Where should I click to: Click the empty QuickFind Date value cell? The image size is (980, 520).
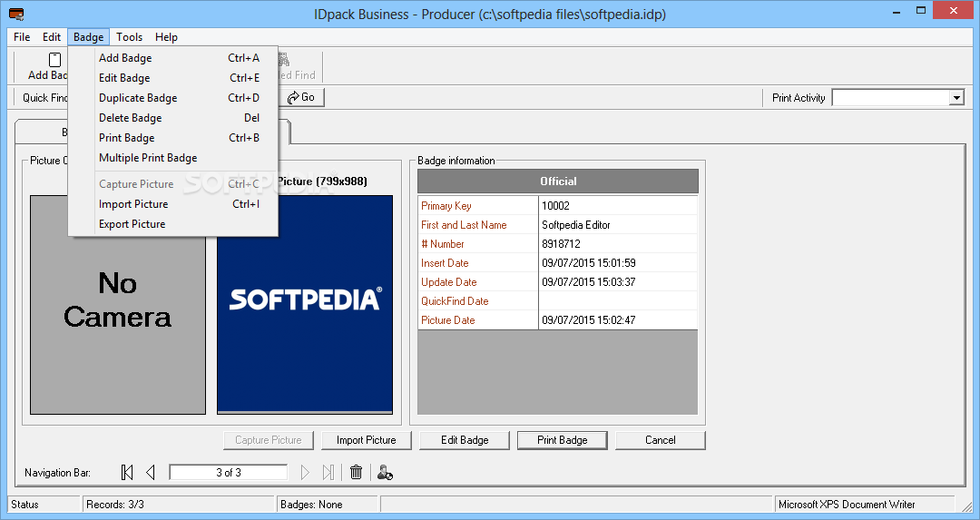click(618, 301)
